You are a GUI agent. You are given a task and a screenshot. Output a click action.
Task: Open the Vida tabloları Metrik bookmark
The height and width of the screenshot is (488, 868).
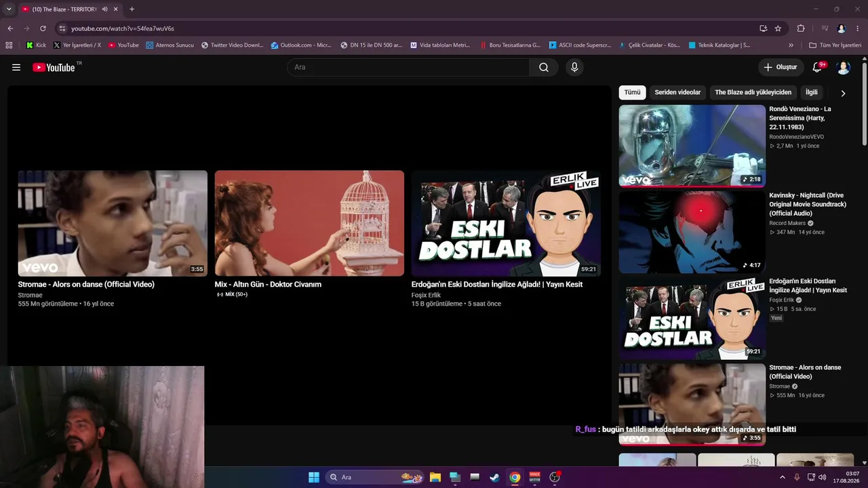[x=441, y=45]
